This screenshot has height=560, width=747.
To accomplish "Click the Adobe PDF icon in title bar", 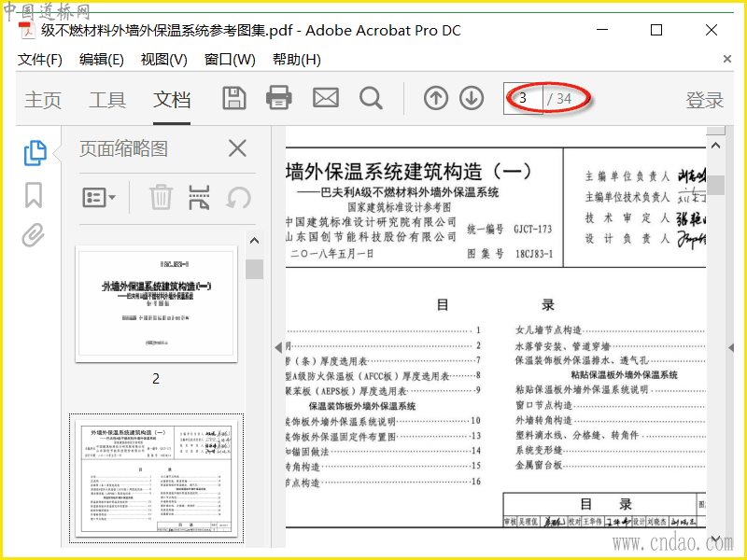I will point(27,31).
